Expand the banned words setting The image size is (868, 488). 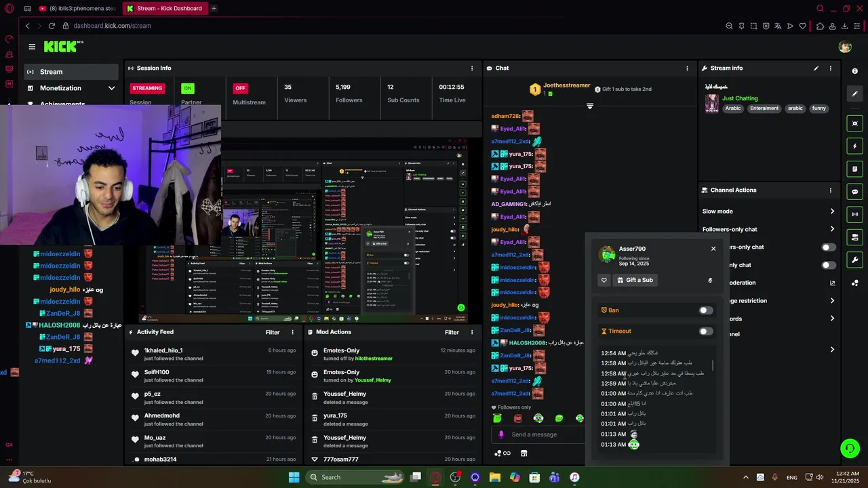pyautogui.click(x=832, y=319)
